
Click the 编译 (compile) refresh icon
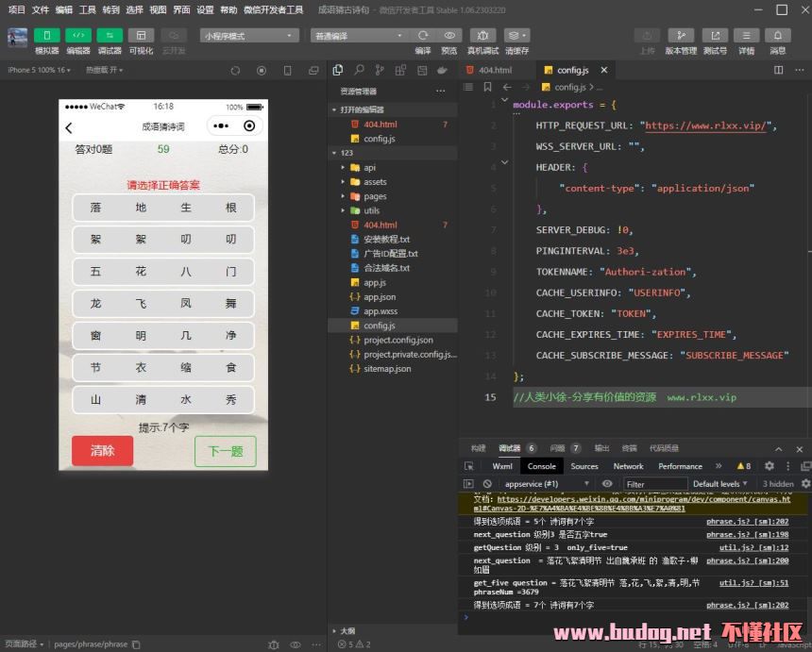(423, 36)
